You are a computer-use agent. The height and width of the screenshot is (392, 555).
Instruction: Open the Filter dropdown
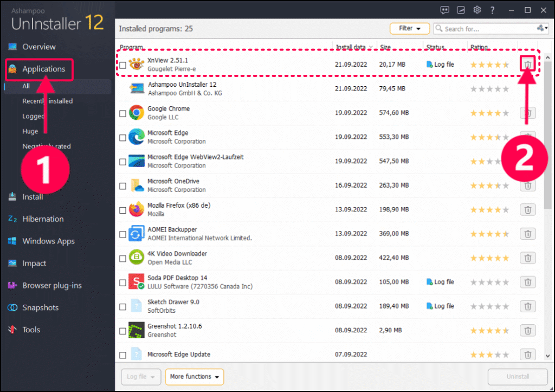[x=410, y=28]
